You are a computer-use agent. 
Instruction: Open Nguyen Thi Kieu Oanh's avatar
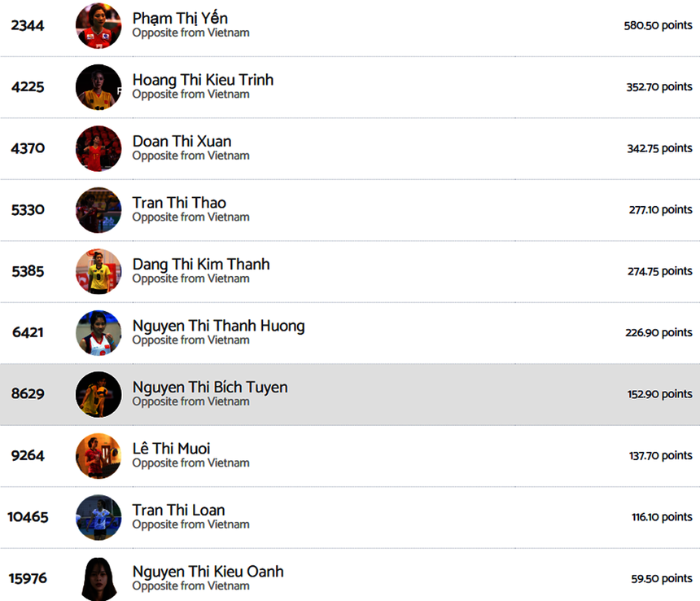click(x=98, y=578)
